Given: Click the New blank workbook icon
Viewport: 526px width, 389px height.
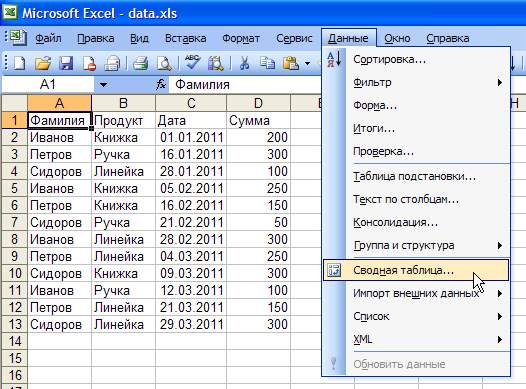Looking at the screenshot, I should pos(19,63).
